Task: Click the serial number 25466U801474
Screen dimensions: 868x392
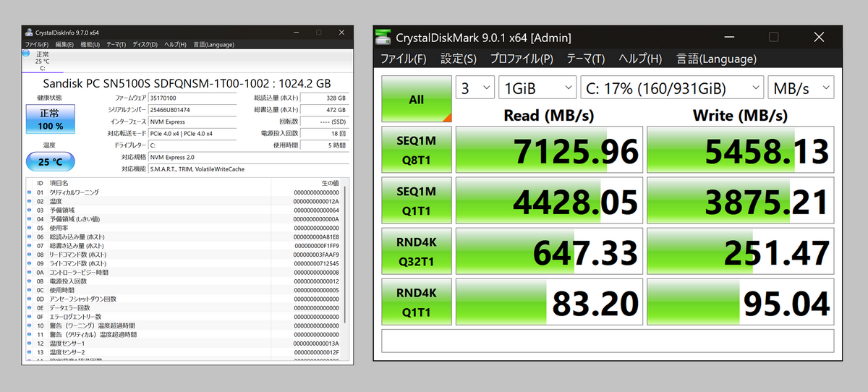Action: click(192, 110)
